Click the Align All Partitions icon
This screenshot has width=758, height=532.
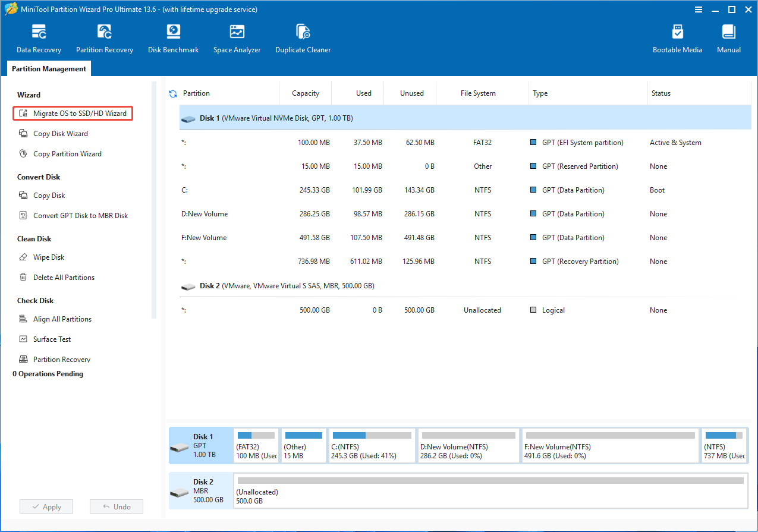coord(23,319)
